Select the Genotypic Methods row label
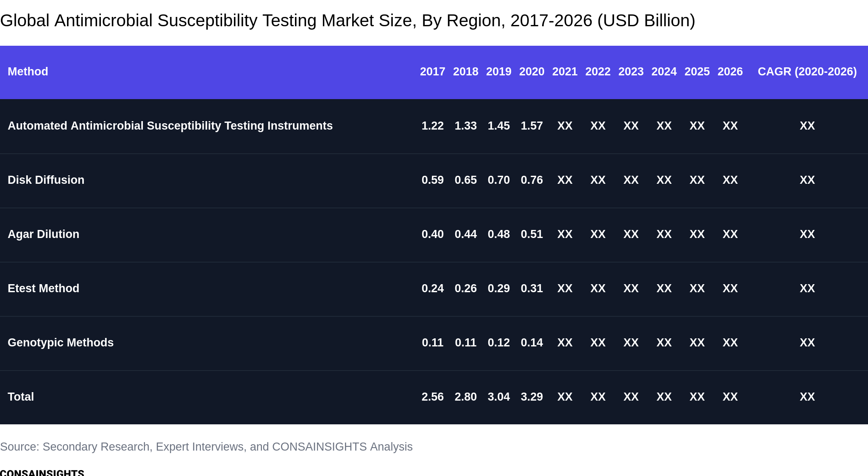The height and width of the screenshot is (476, 868). coord(61,343)
